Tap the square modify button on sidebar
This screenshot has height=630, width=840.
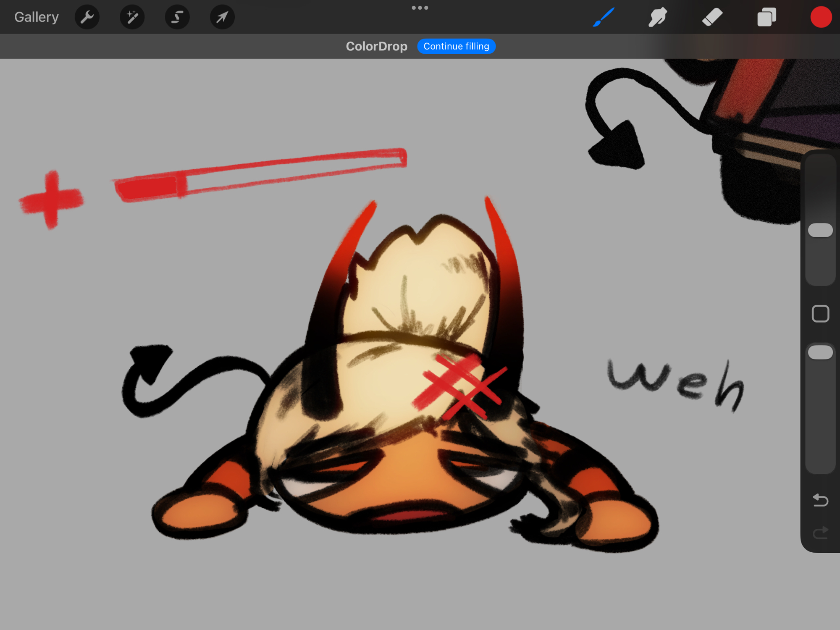tap(820, 314)
